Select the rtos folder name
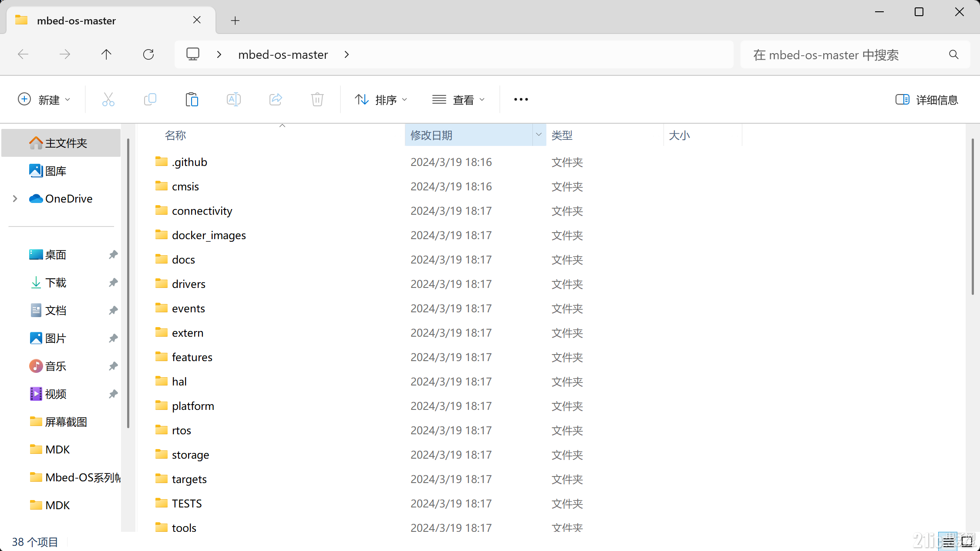The width and height of the screenshot is (980, 551). 182,430
